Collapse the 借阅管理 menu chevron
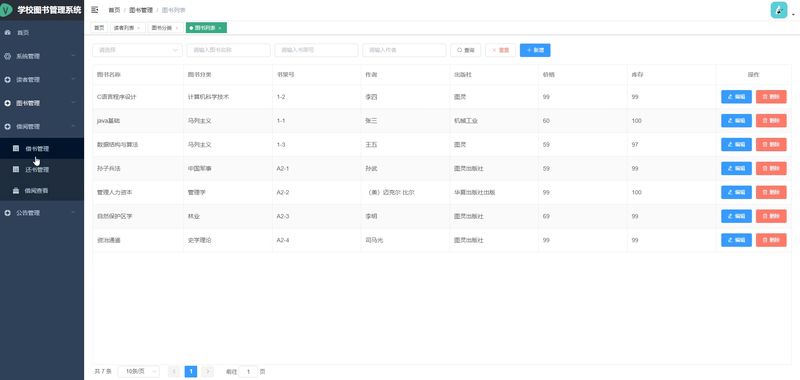Screen dimensions: 800x380 (73, 126)
